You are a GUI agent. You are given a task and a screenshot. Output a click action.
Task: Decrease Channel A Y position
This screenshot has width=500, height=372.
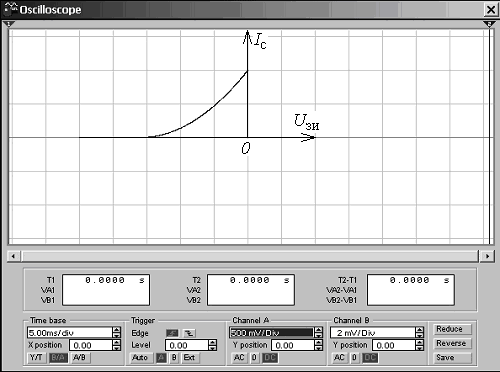(319, 348)
